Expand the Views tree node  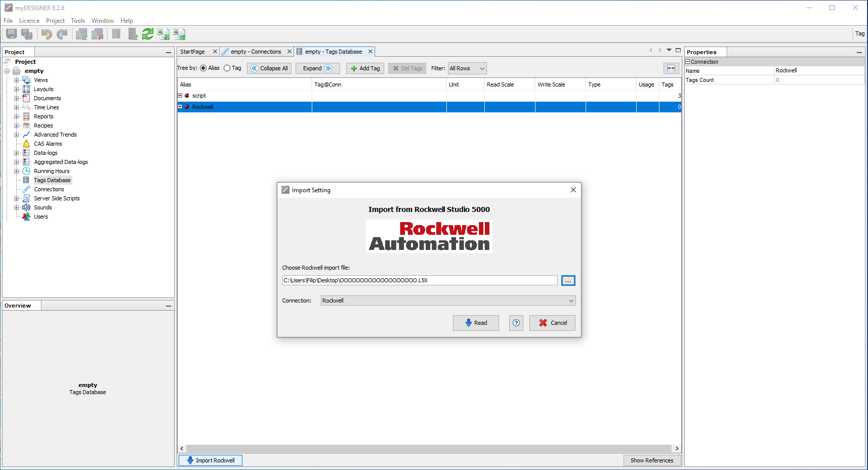click(x=17, y=80)
